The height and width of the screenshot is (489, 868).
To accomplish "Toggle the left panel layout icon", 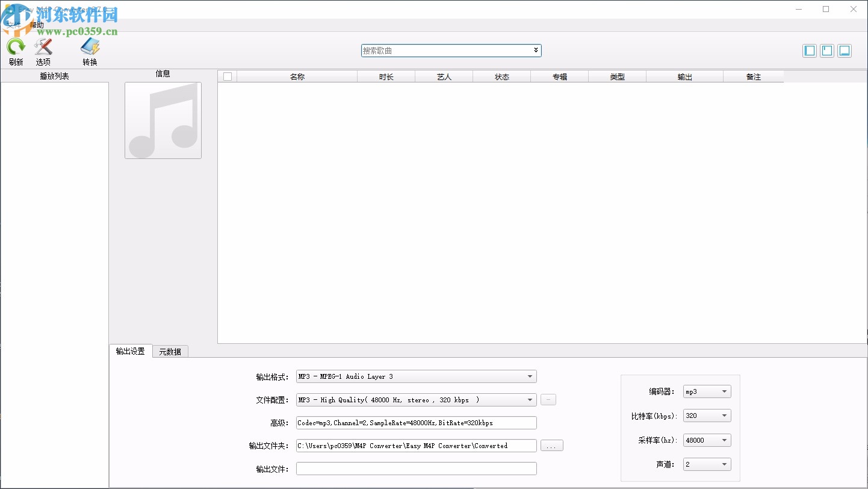I will (809, 51).
